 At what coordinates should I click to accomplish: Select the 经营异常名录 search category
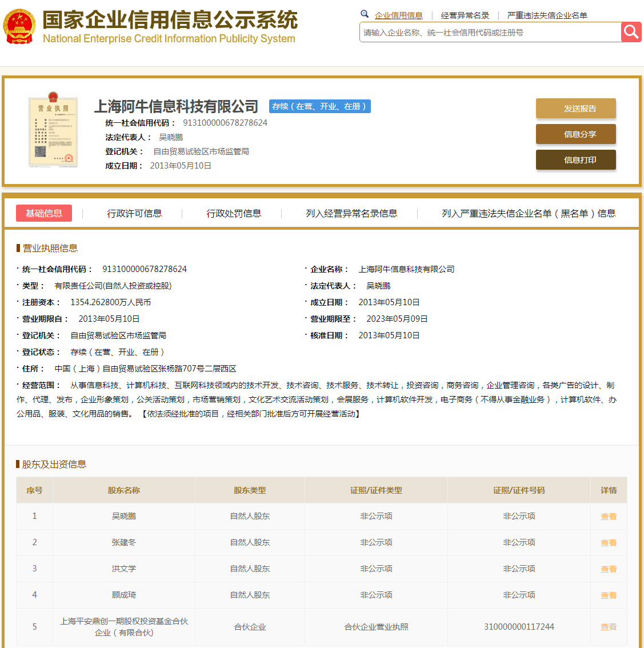(465, 15)
